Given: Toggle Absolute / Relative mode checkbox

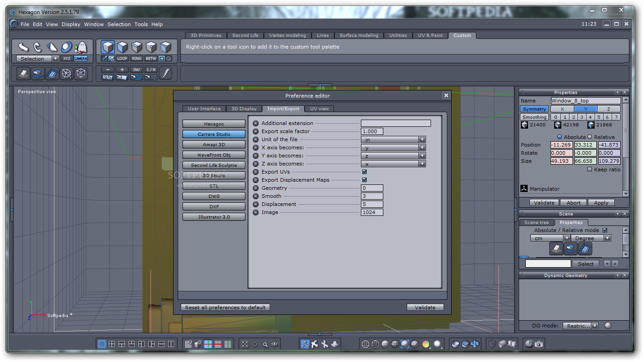Looking at the screenshot, I should point(605,230).
